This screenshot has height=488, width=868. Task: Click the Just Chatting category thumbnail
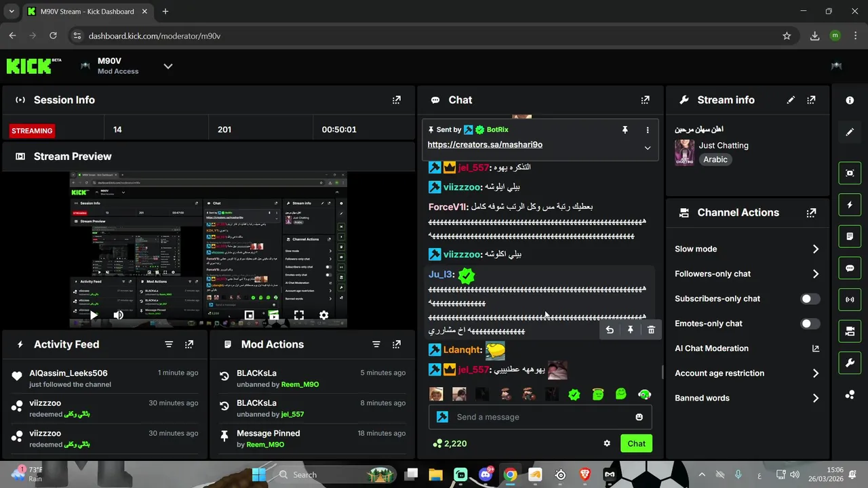tap(684, 152)
